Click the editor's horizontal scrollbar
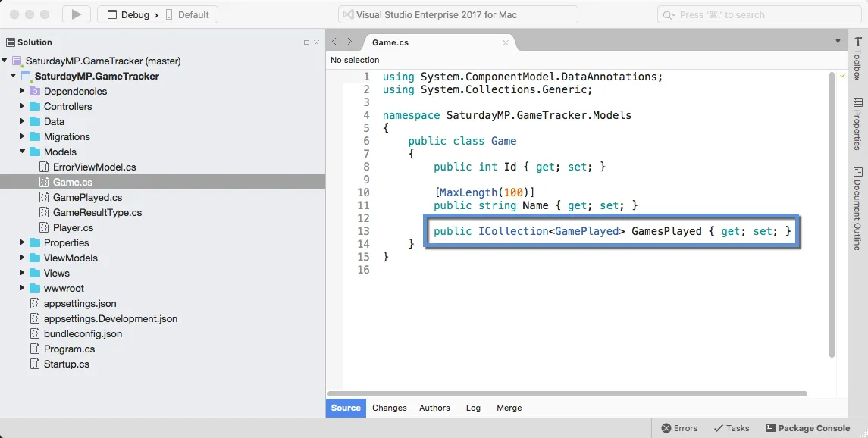This screenshot has height=438, width=868. [567, 394]
